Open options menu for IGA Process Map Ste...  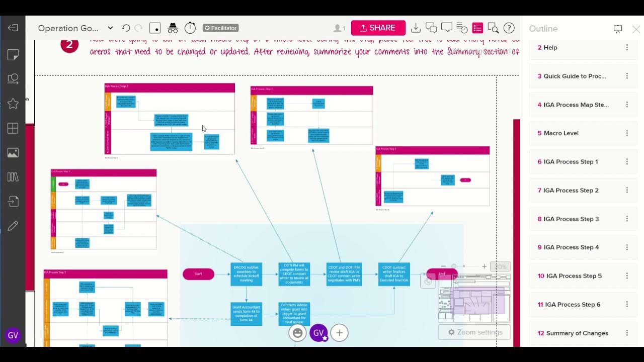click(627, 105)
